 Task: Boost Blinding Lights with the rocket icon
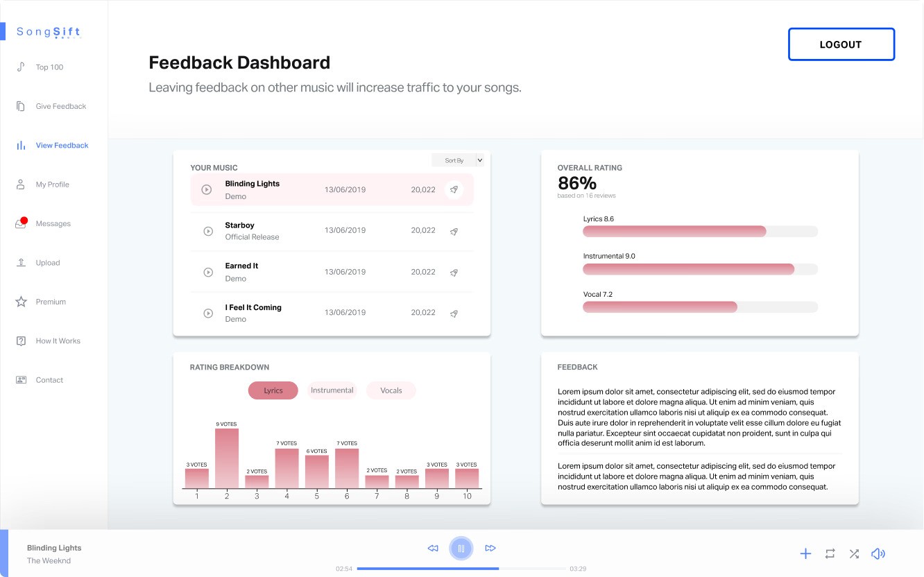click(x=454, y=189)
